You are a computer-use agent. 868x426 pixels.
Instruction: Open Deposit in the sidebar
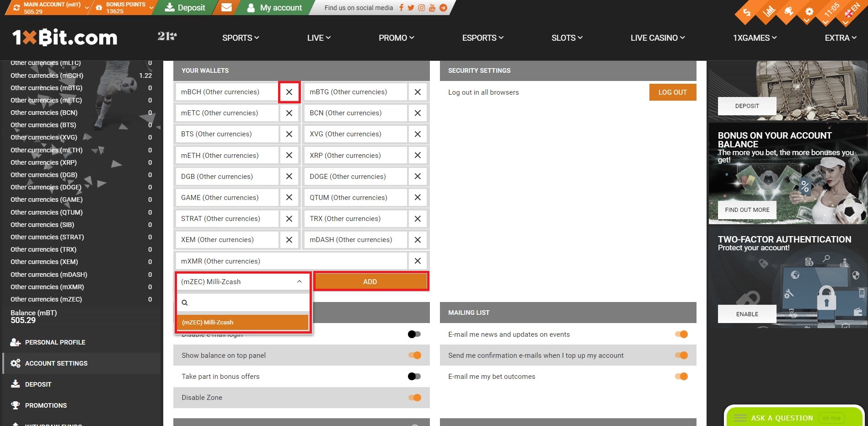point(81,384)
